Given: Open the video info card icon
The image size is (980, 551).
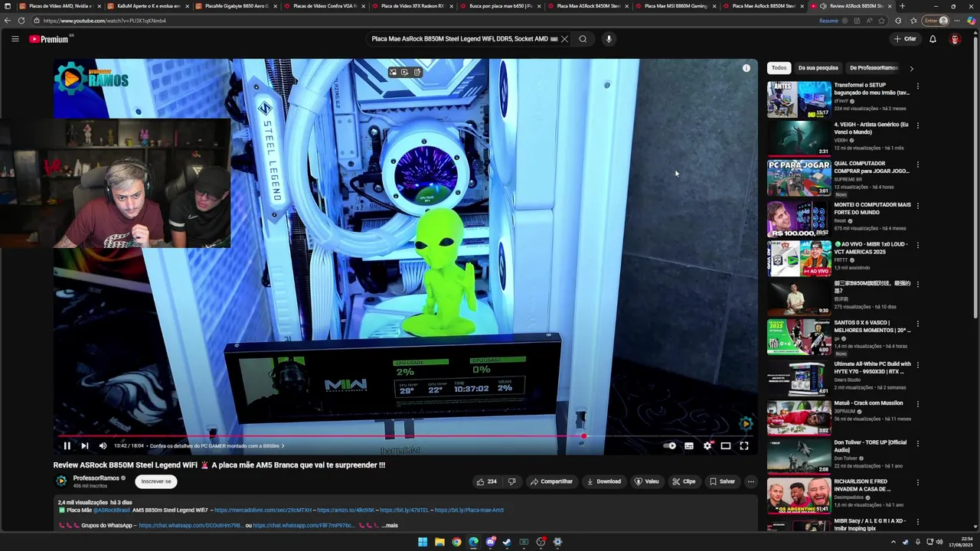Looking at the screenshot, I should coord(746,68).
